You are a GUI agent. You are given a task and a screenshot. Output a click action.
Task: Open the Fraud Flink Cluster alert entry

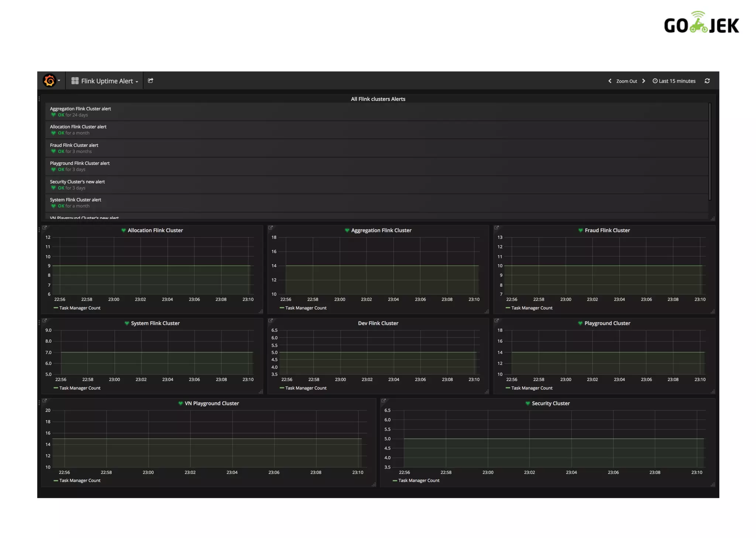pos(74,145)
